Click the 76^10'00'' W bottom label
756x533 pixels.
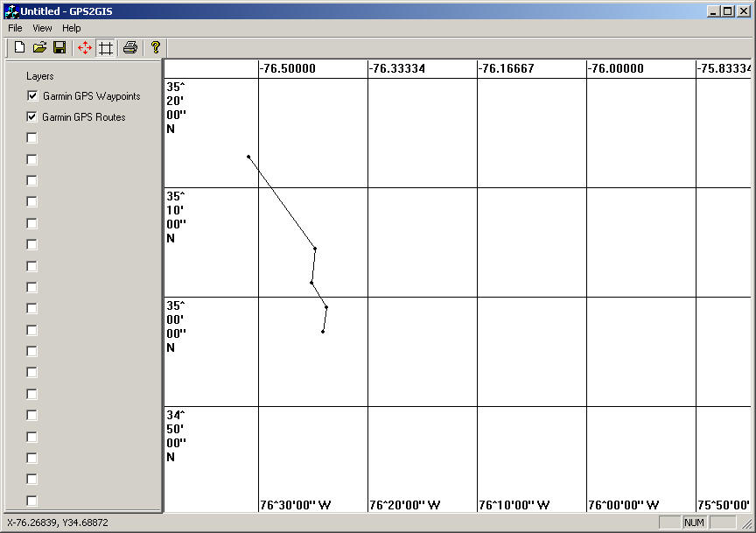pyautogui.click(x=514, y=505)
